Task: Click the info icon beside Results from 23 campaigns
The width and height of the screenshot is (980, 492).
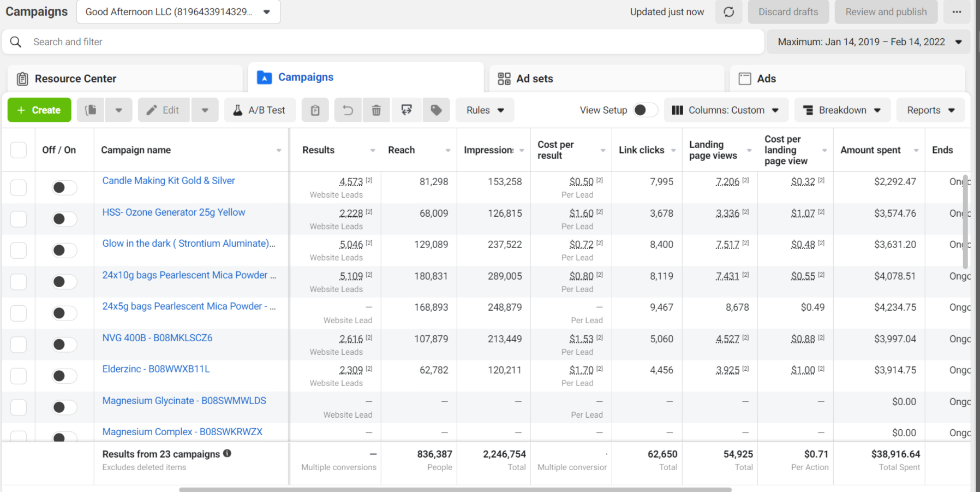Action: [x=227, y=453]
